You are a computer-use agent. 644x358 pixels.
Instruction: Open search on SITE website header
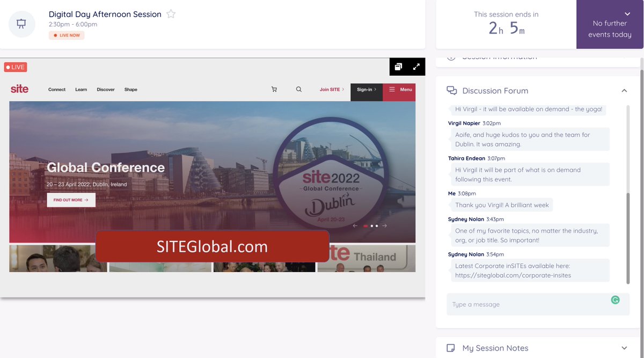[x=299, y=90]
